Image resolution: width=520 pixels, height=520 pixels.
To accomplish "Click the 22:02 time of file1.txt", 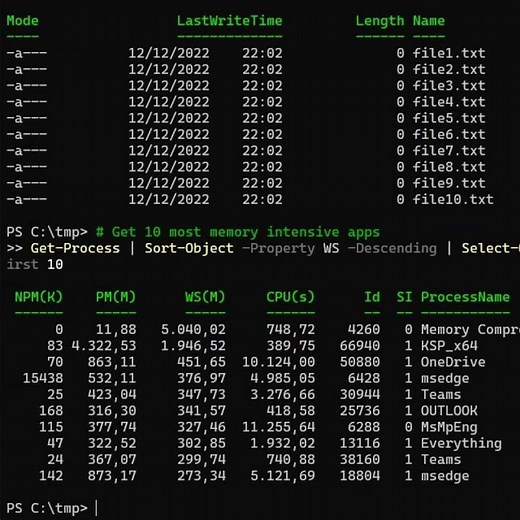I will (x=262, y=53).
